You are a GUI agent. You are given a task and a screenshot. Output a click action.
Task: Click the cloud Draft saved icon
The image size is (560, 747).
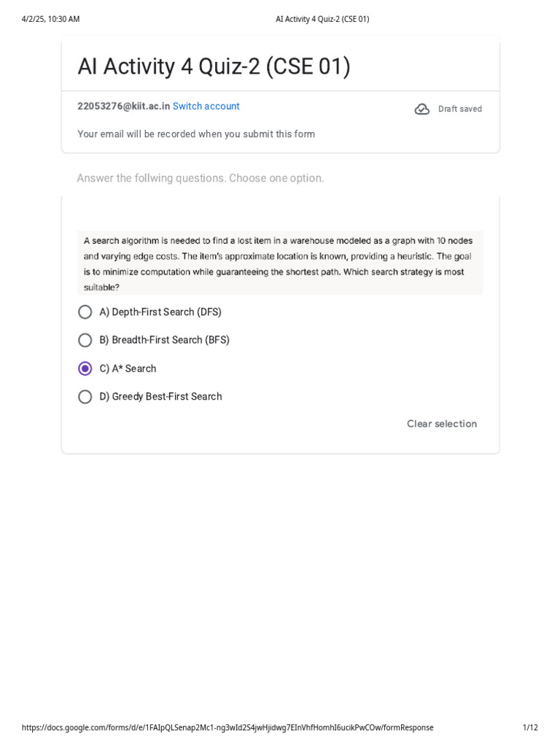pos(422,109)
